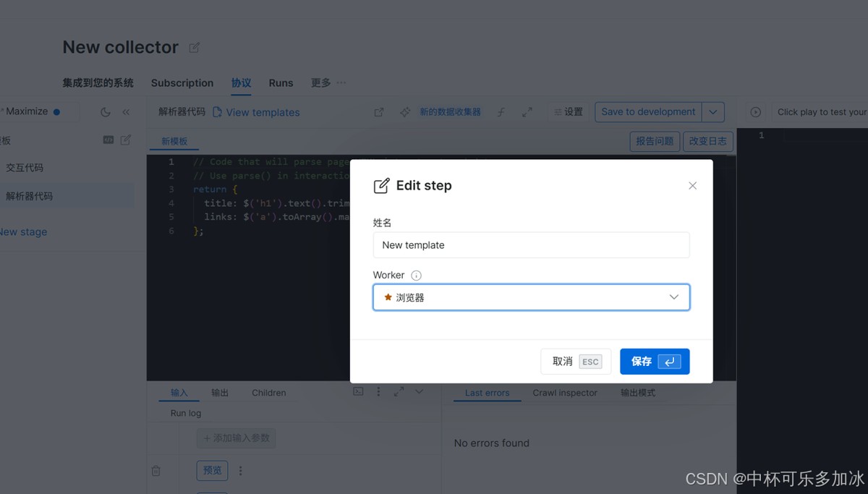Click the 报告问题 button

pos(655,141)
